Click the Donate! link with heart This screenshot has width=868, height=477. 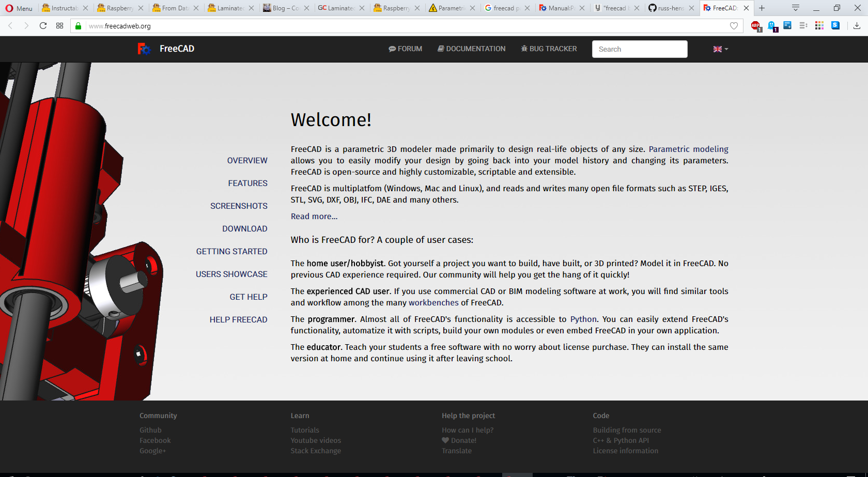[459, 440]
